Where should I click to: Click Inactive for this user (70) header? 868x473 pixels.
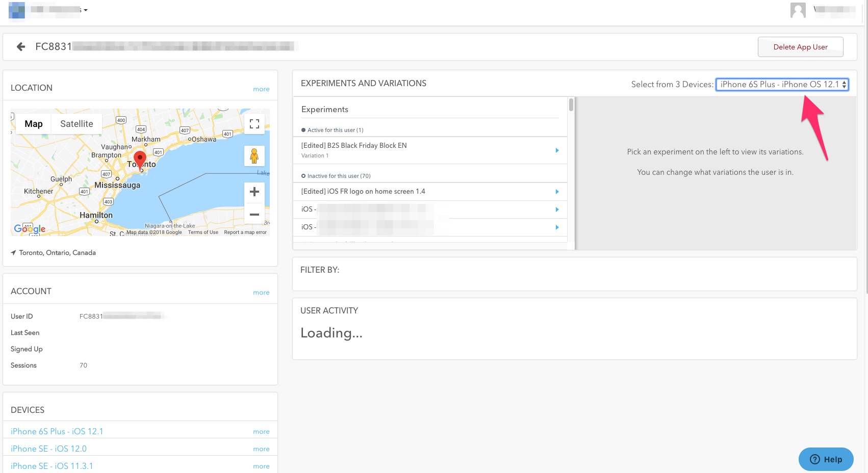pyautogui.click(x=336, y=176)
